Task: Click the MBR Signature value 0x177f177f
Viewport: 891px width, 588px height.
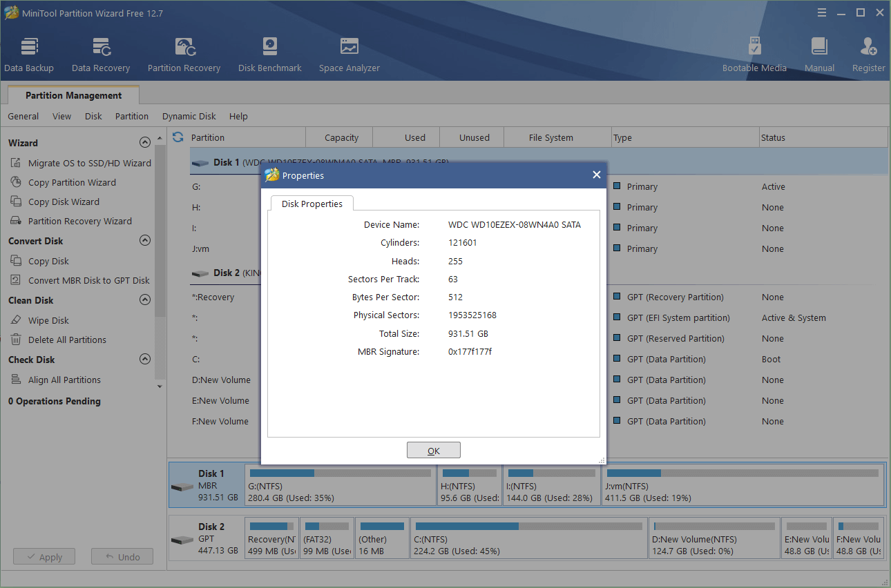Action: (470, 352)
